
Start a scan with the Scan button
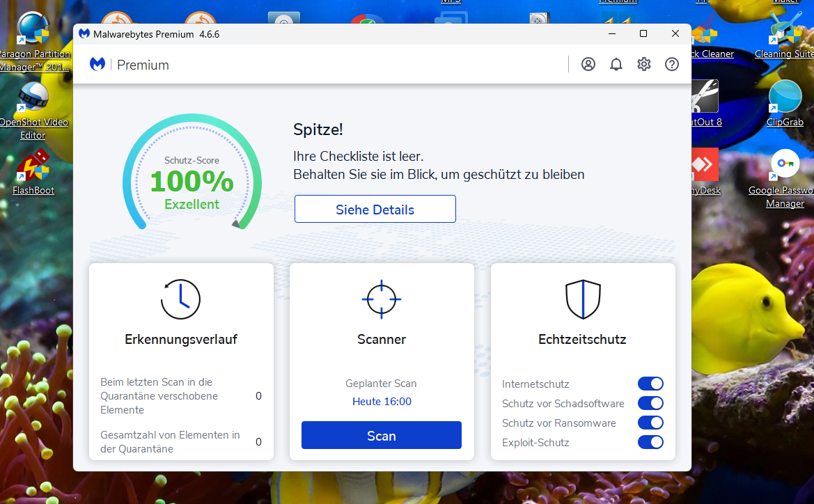[x=382, y=436]
